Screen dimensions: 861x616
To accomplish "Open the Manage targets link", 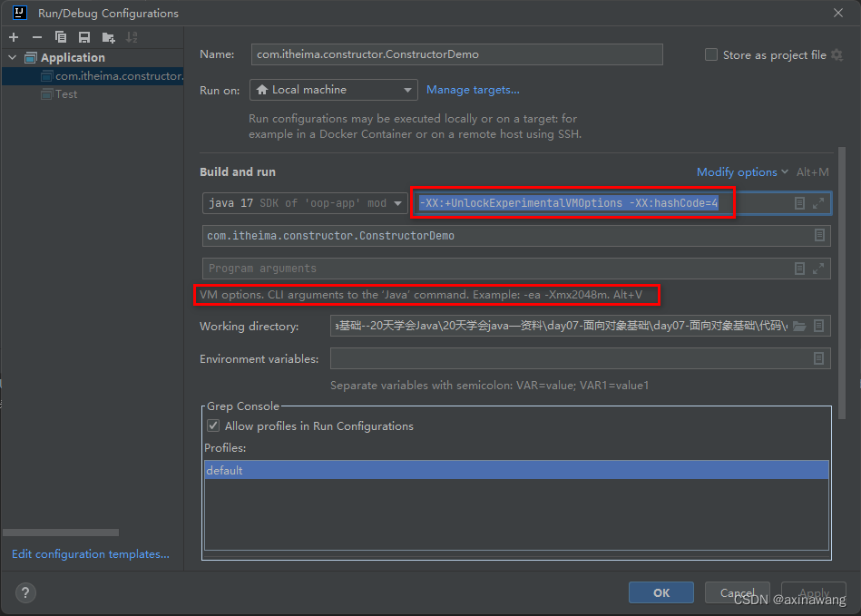I will [x=473, y=90].
